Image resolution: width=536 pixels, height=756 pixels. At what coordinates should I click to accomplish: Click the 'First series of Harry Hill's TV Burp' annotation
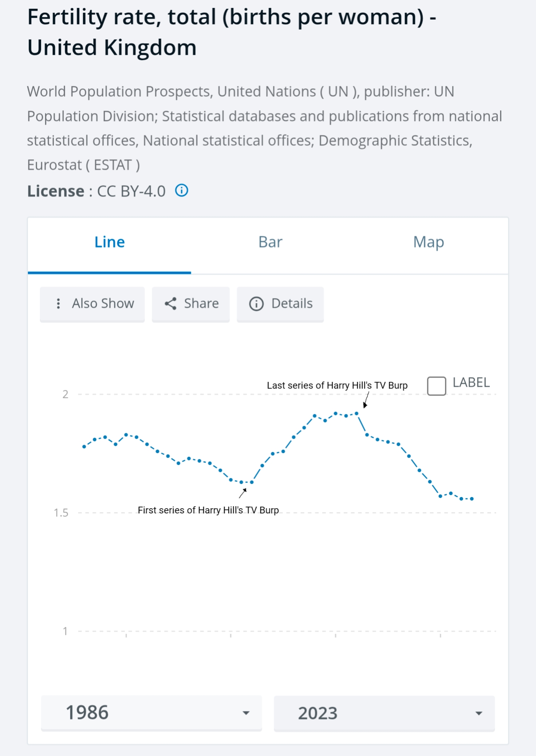point(208,510)
